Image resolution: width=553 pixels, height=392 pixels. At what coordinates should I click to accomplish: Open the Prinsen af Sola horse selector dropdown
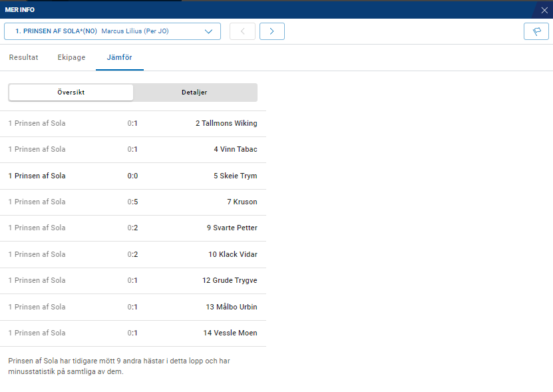click(x=112, y=31)
